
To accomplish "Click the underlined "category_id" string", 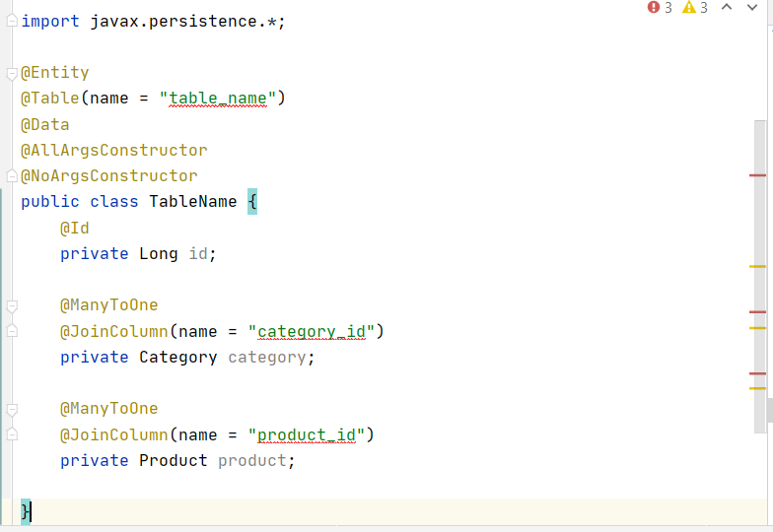I will pos(312,332).
